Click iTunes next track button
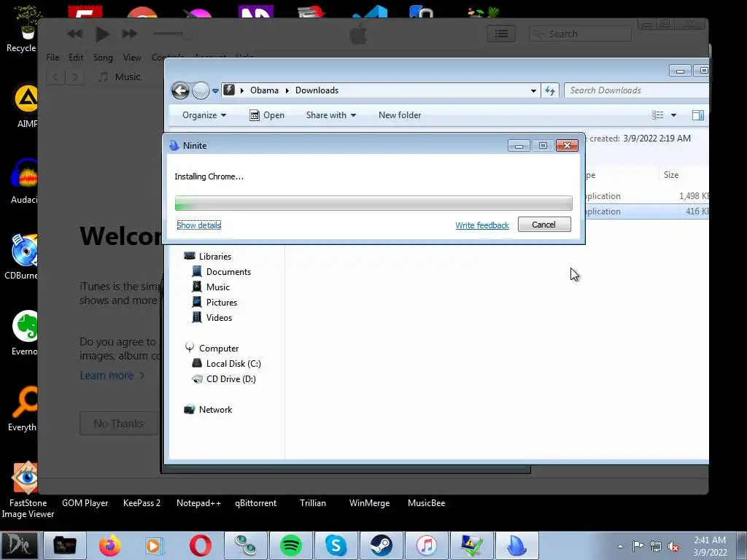 click(x=130, y=34)
